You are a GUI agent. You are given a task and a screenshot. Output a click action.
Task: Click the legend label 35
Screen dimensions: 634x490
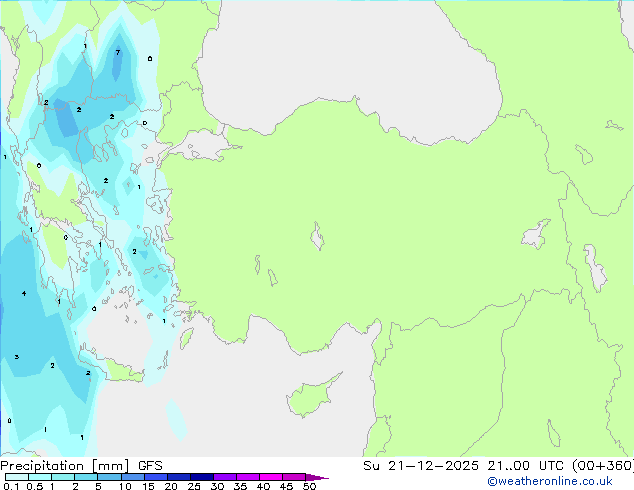(x=240, y=486)
